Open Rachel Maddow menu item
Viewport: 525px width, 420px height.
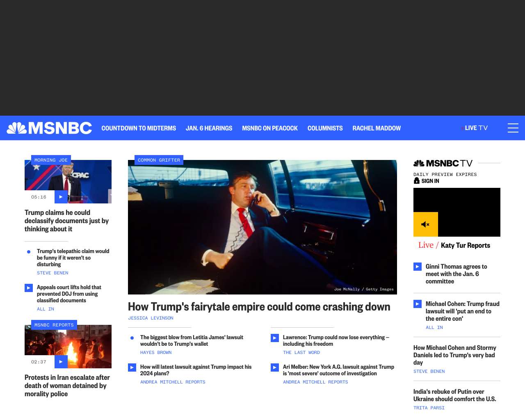click(377, 128)
